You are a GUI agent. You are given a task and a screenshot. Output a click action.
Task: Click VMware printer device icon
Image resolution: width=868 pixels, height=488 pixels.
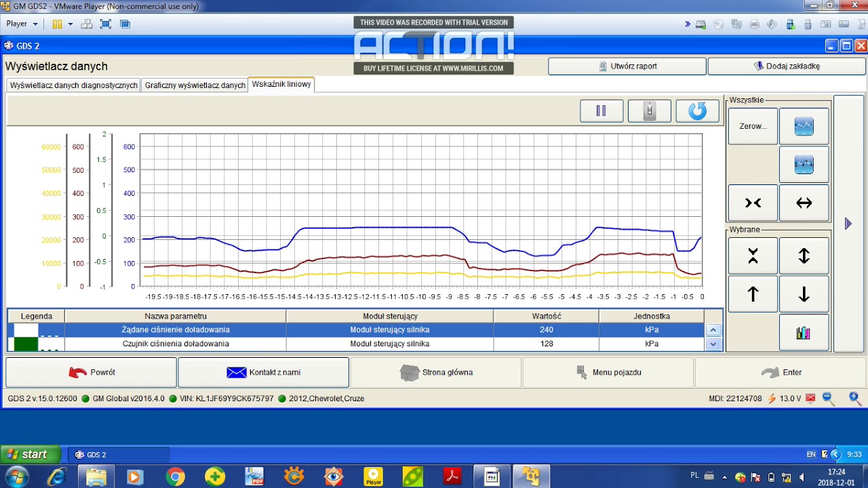(x=754, y=24)
